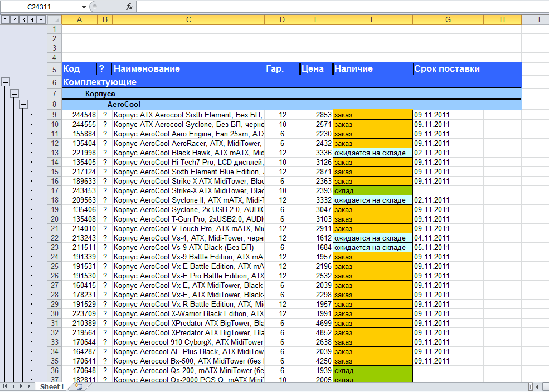
Task: Select column C header
Action: pos(188,20)
